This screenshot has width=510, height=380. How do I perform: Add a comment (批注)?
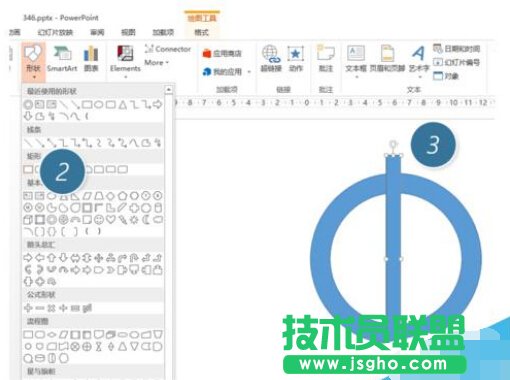coord(326,59)
